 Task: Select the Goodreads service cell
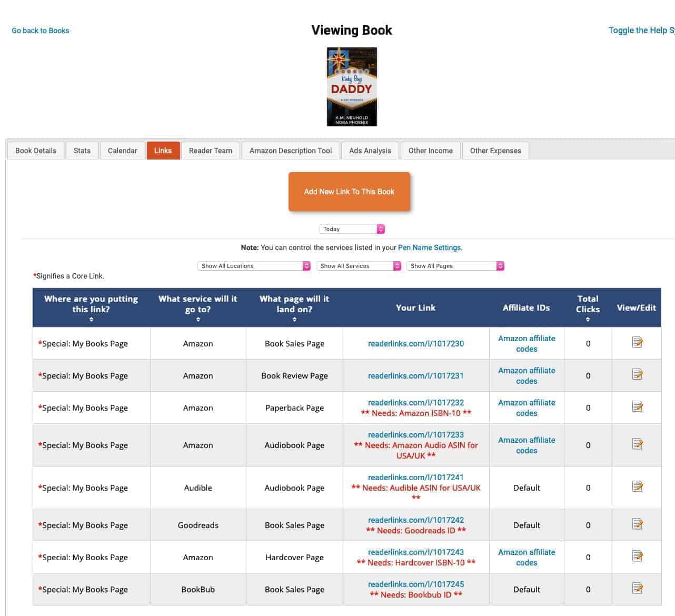[x=198, y=525]
